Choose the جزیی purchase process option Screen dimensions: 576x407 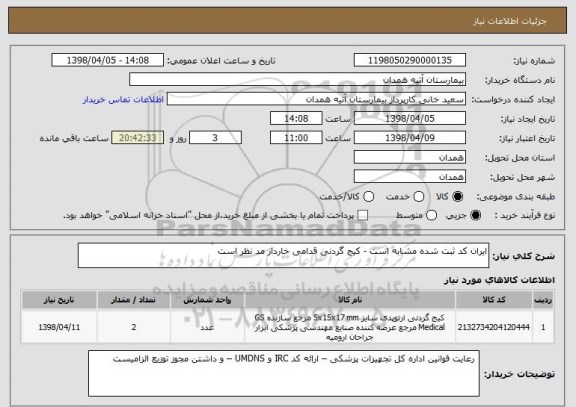475,216
